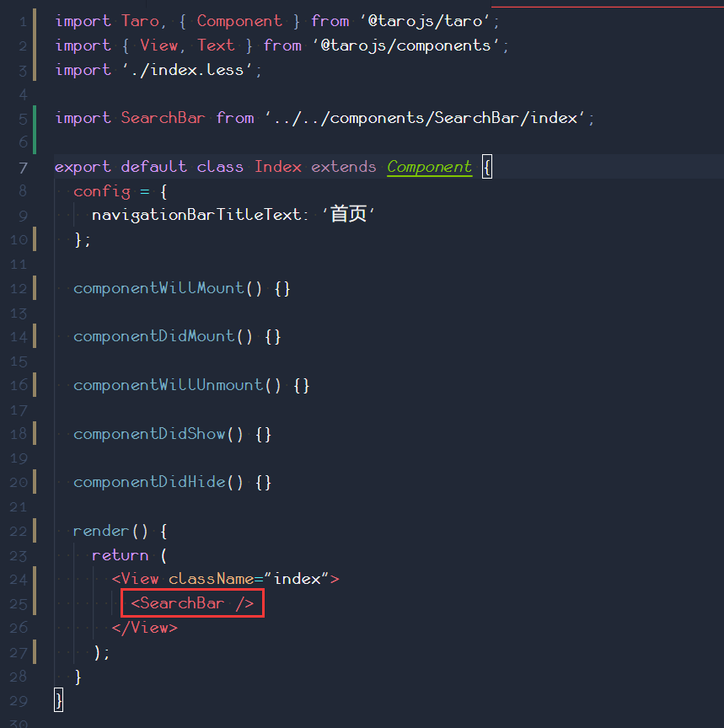This screenshot has width=724, height=728.
Task: Click componentDidHide method name
Action: click(149, 483)
